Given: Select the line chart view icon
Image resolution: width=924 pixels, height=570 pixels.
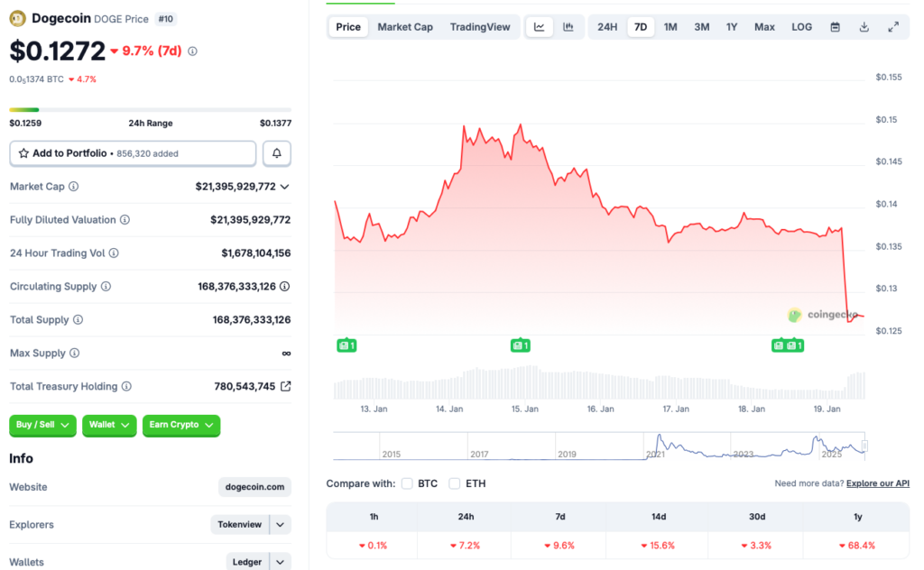Looking at the screenshot, I should [x=539, y=26].
